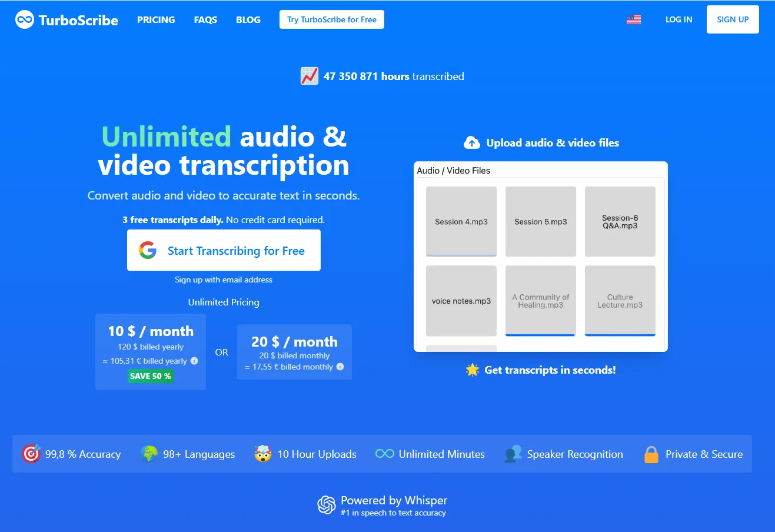775x532 pixels.
Task: Click info icon next to 105,31 € billed yearly
Action: tap(194, 361)
